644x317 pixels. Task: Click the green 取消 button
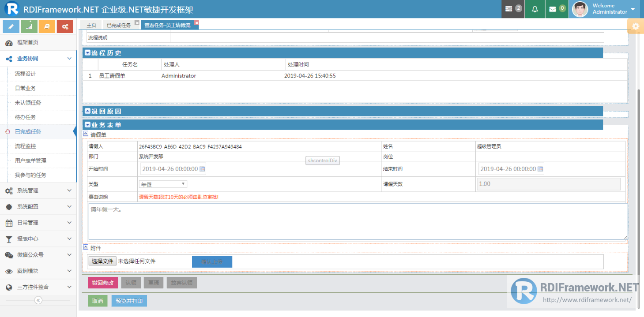(x=97, y=301)
